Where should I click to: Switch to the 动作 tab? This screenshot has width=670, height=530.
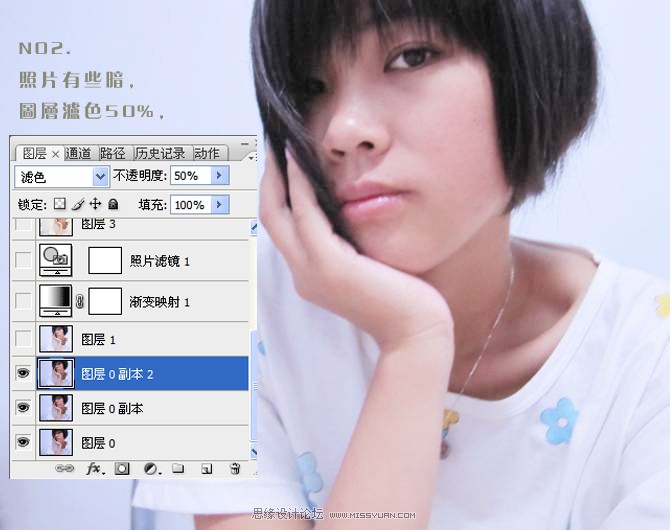[x=207, y=153]
